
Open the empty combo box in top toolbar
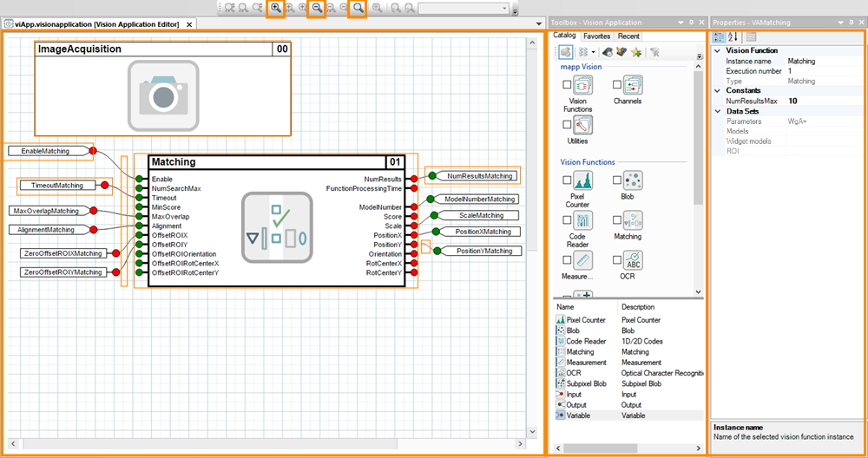[464, 9]
